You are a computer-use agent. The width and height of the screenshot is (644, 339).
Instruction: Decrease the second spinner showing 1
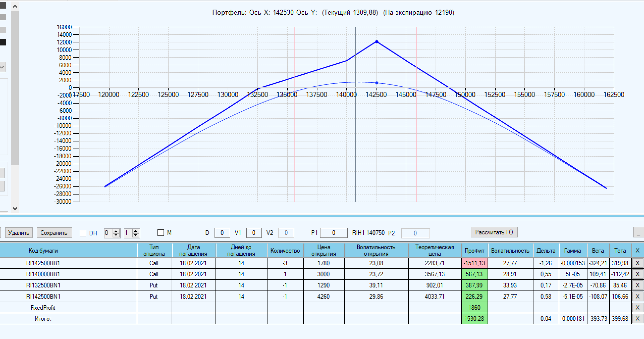point(136,235)
